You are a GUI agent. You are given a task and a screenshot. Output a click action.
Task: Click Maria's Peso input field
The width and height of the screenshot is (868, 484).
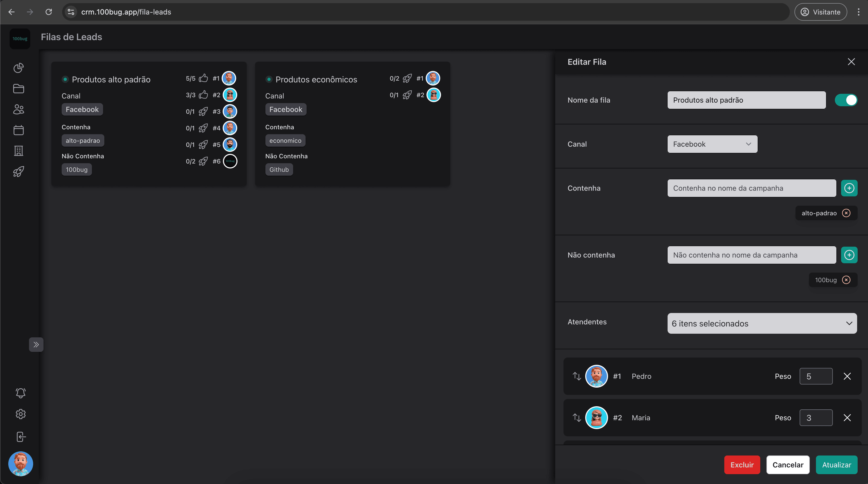point(816,418)
